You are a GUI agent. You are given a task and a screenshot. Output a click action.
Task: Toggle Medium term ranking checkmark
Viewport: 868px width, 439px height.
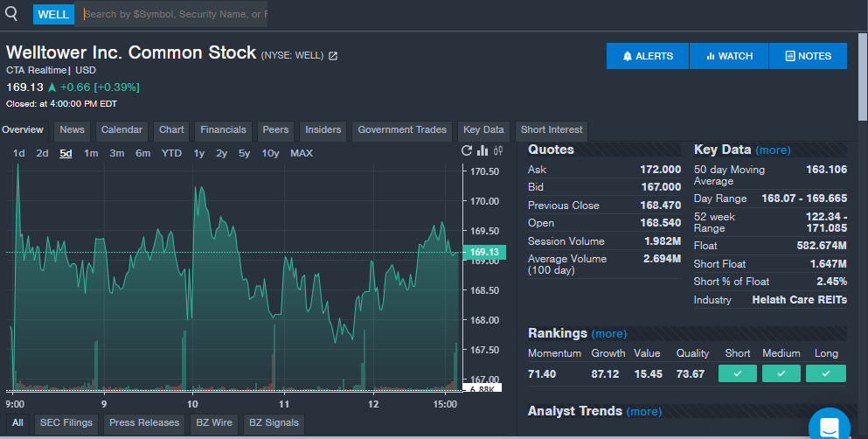pyautogui.click(x=781, y=373)
